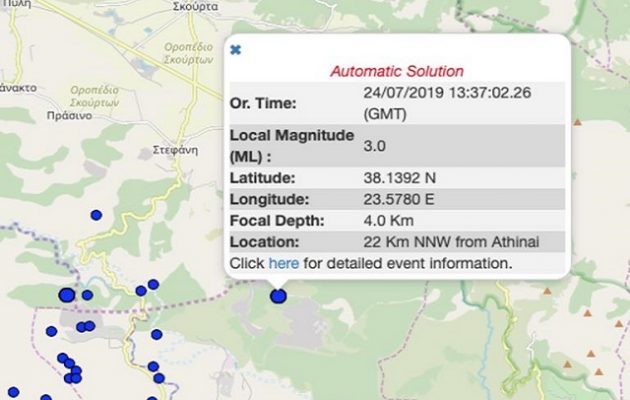Select the earthquake marker beneath the popup pointer
This screenshot has width=630, height=400.
278,295
